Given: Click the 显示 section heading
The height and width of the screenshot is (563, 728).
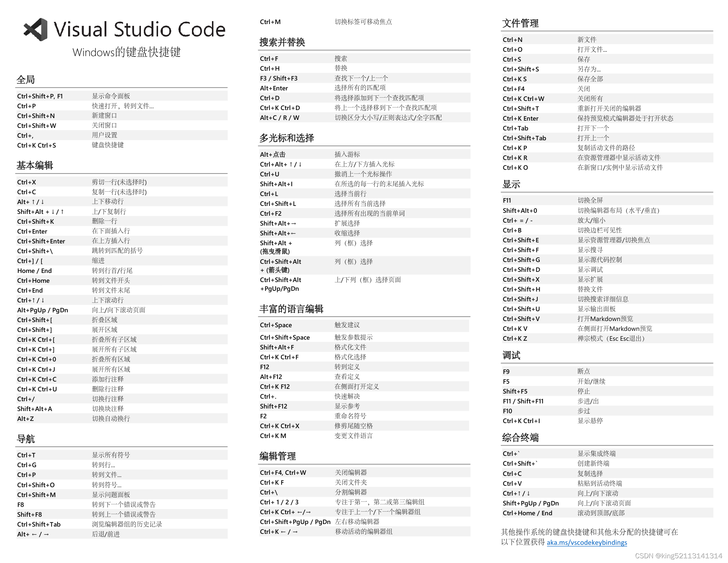Looking at the screenshot, I should pos(511,184).
